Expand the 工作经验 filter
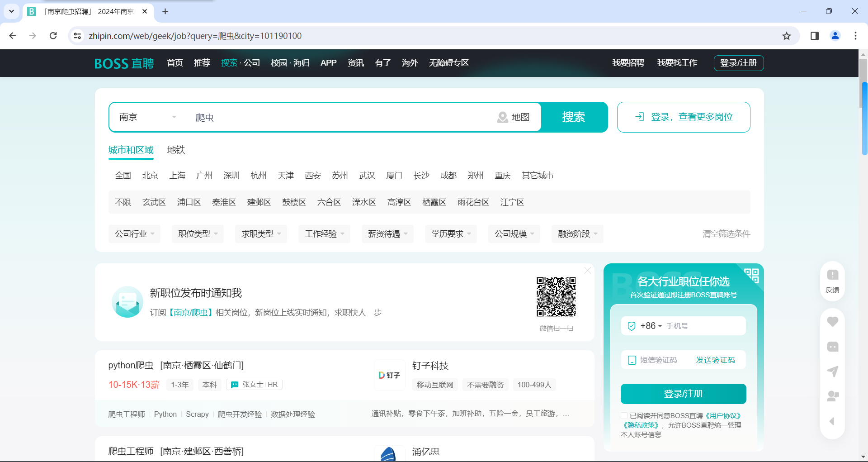Screen dimensions: 868x462 point(324,234)
